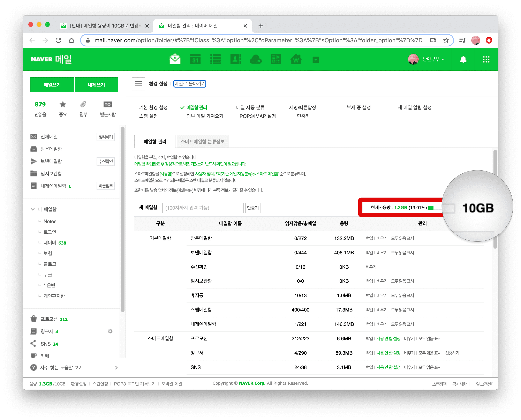The height and width of the screenshot is (420, 521).
Task: Select the 메일함 관리 tab
Action: coord(155,142)
